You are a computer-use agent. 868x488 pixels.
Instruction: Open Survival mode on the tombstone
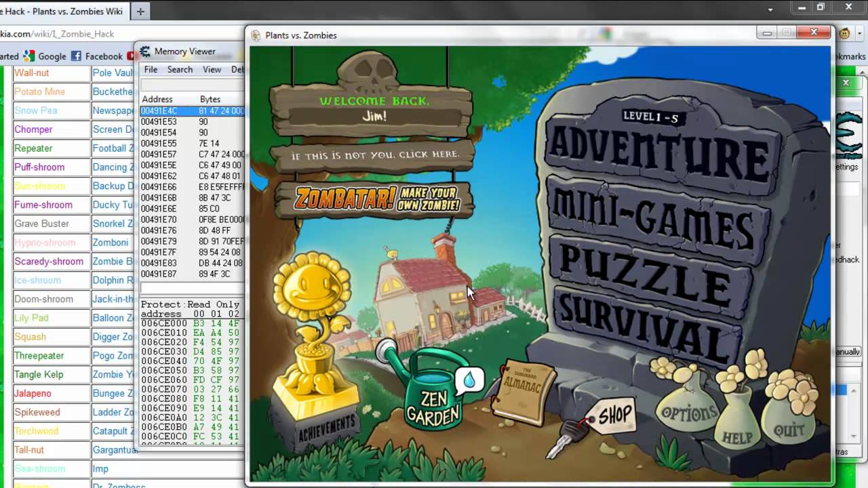point(646,327)
